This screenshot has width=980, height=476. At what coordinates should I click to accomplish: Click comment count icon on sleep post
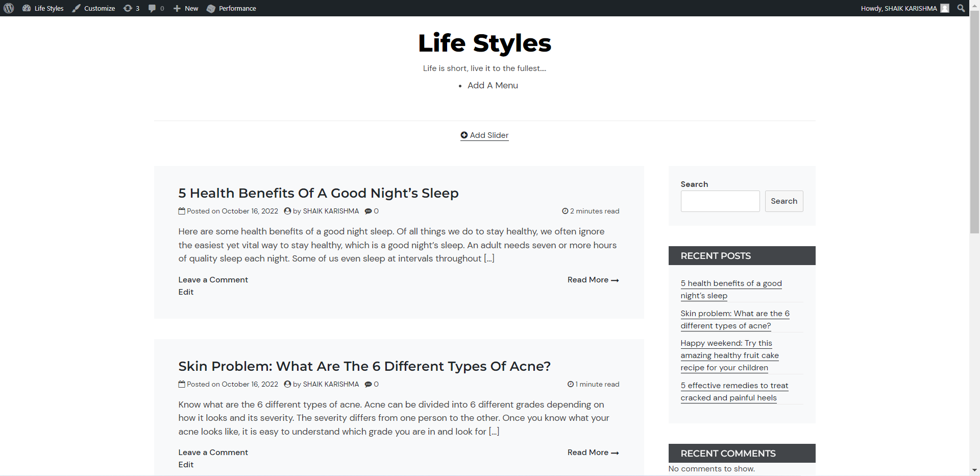pyautogui.click(x=368, y=211)
